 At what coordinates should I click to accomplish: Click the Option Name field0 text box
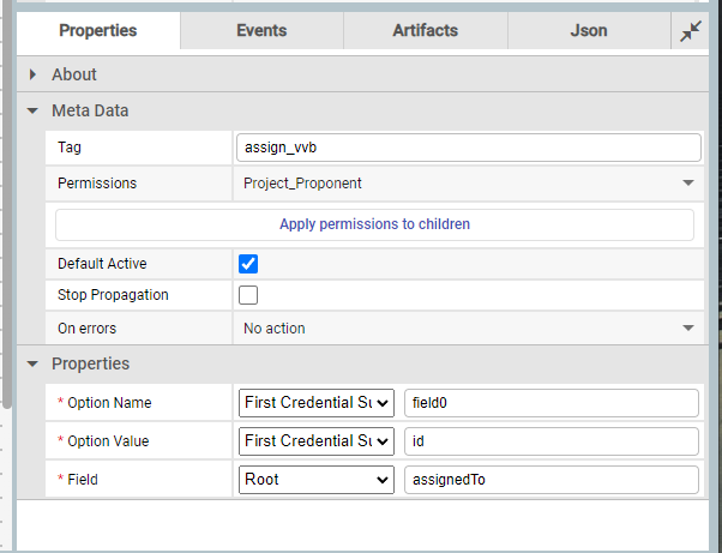551,403
